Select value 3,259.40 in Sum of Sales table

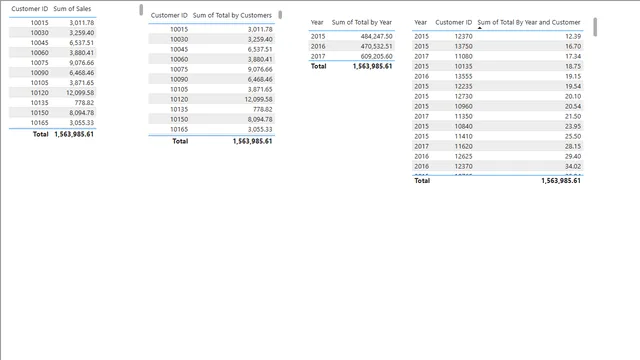click(x=82, y=33)
